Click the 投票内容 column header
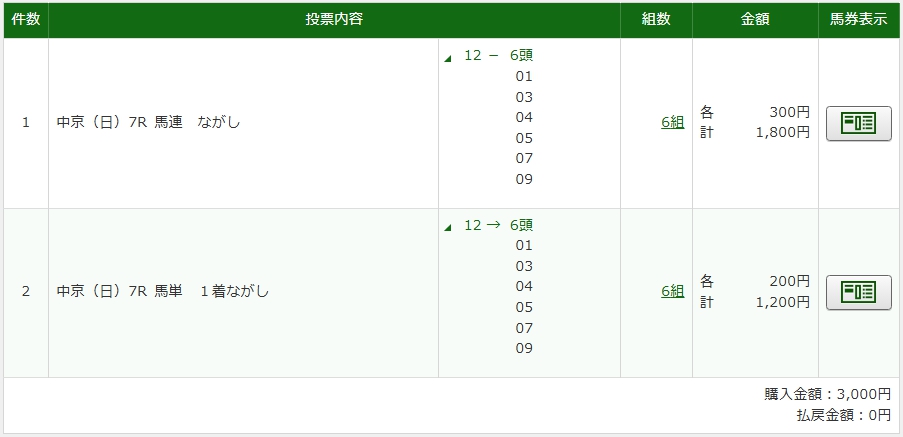Image resolution: width=903 pixels, height=437 pixels. click(x=334, y=21)
